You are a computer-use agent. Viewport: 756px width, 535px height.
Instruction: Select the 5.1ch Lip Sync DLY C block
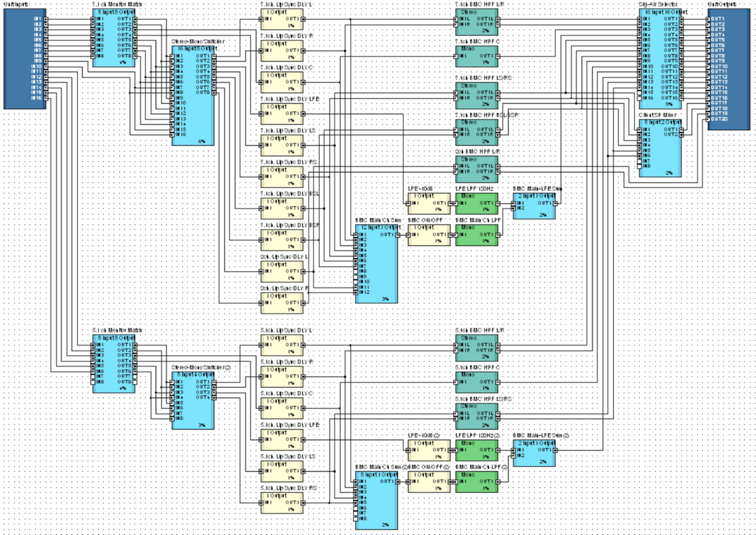(282, 408)
